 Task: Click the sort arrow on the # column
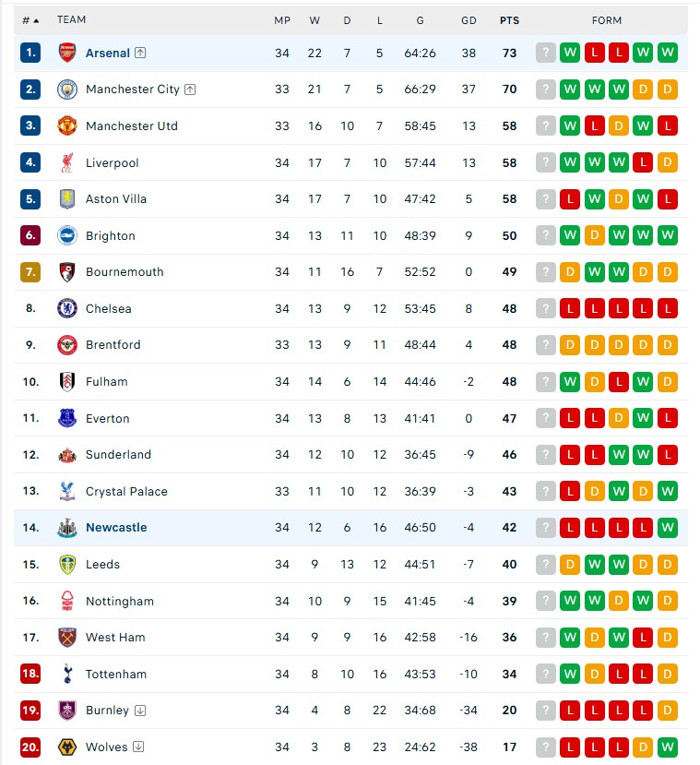pyautogui.click(x=35, y=19)
